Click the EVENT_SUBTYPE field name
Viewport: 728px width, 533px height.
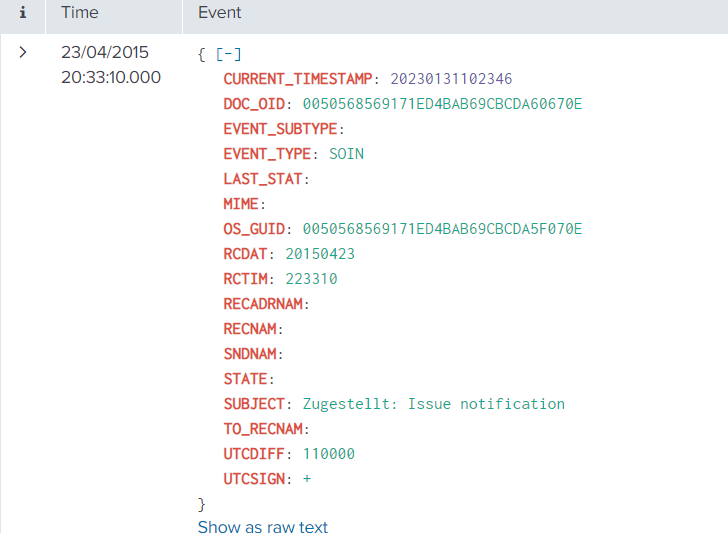[281, 129]
